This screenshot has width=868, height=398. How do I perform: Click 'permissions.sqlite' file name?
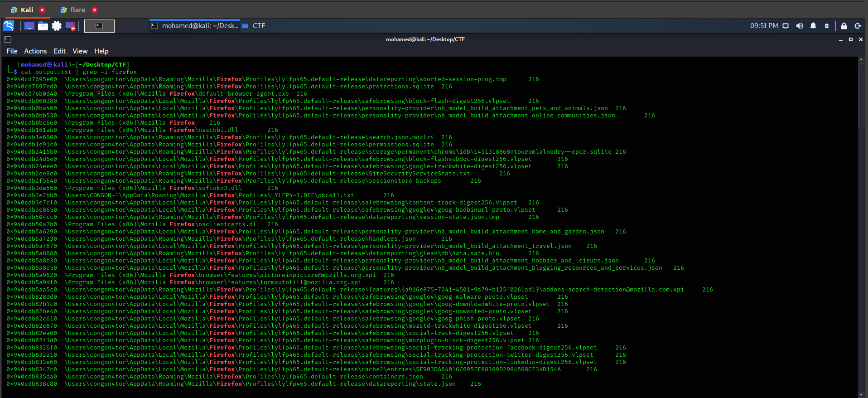401,145
